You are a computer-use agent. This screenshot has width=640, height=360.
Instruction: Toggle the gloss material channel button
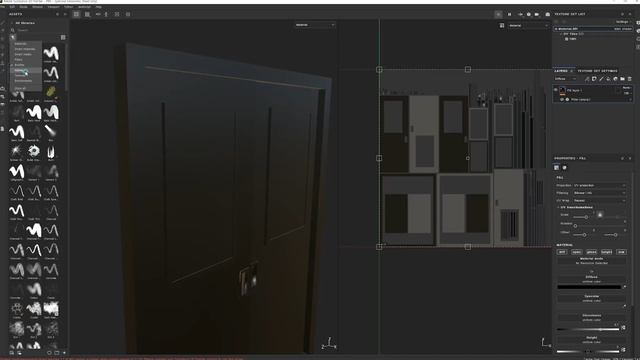click(591, 252)
